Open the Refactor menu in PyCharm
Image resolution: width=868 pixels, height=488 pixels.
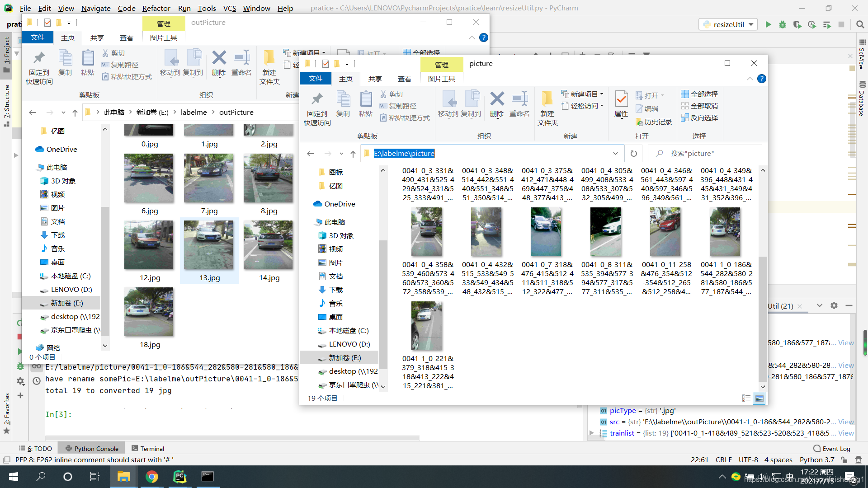[x=156, y=8]
